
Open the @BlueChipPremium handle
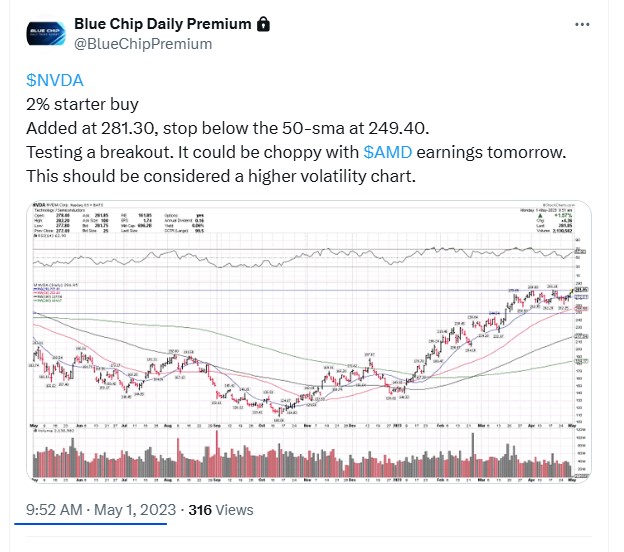[143, 44]
